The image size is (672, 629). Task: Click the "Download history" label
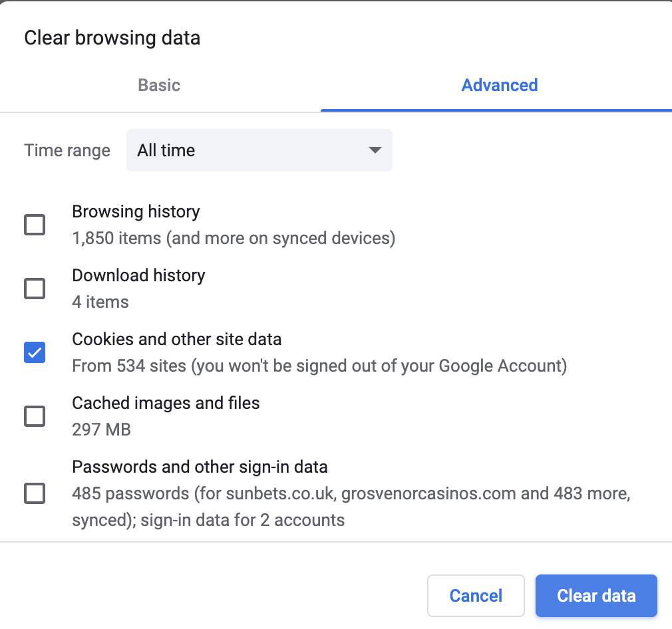pos(138,275)
